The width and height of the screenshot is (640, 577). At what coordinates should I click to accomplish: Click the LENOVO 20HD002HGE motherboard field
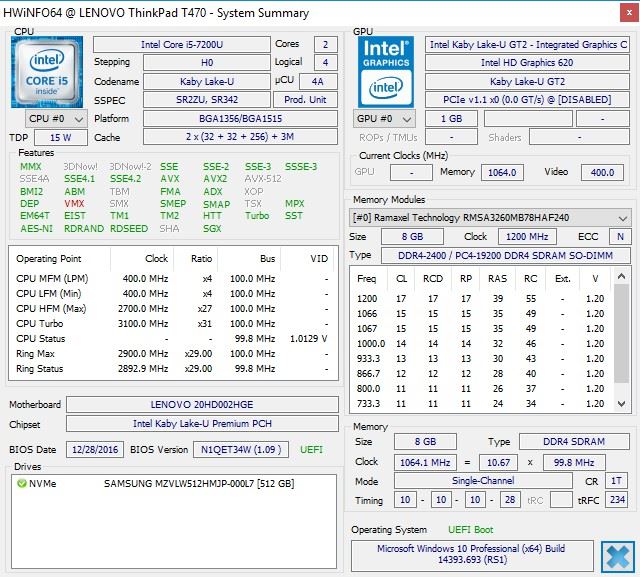coord(202,404)
